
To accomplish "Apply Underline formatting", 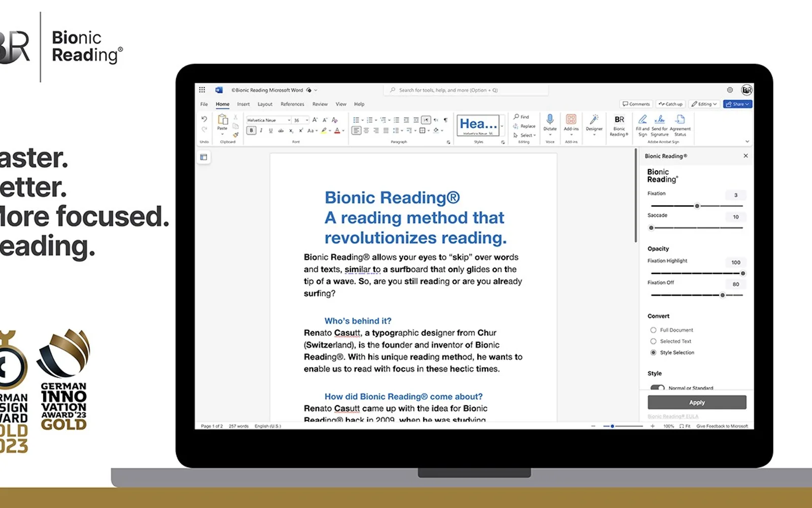I will click(270, 131).
